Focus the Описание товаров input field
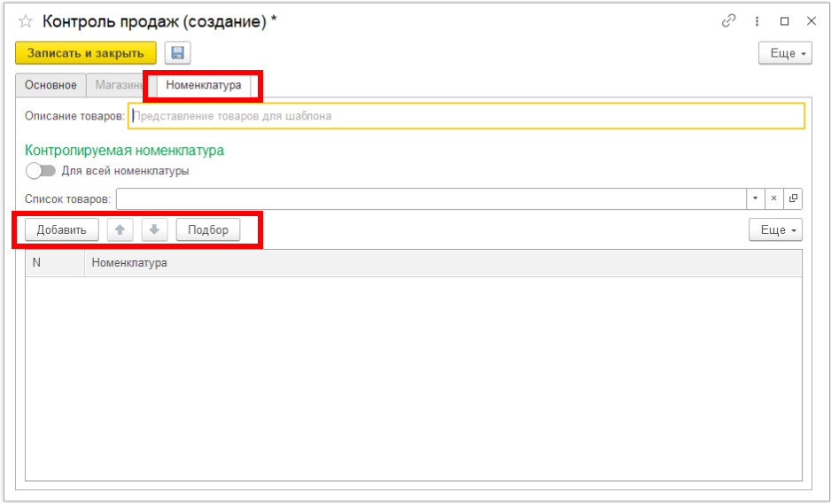Image resolution: width=831 pixels, height=504 pixels. pos(466,115)
